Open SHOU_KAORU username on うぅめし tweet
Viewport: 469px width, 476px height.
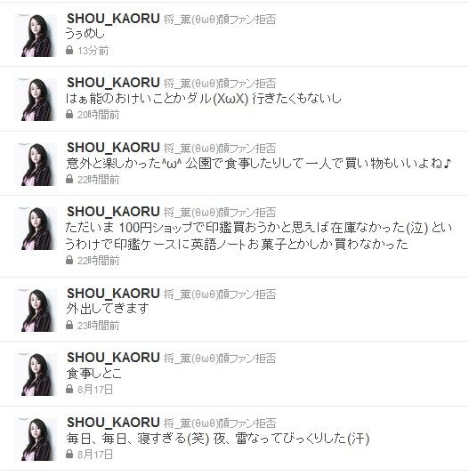point(113,19)
